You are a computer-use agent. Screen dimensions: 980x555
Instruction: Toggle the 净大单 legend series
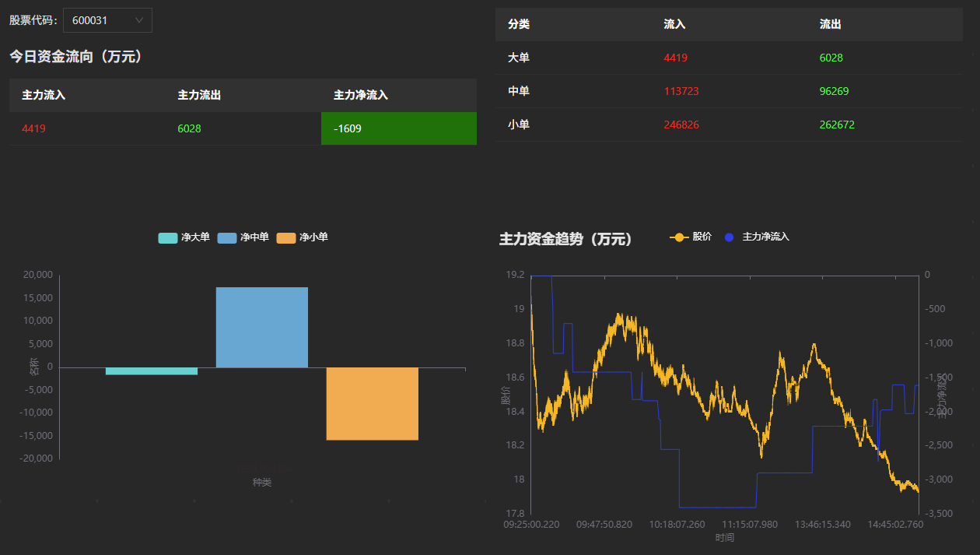click(x=184, y=237)
